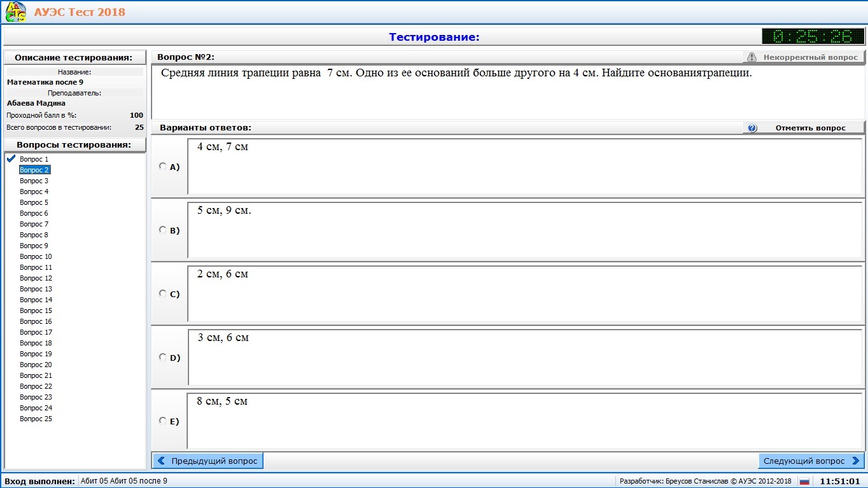Open Вопрос 24 in question list
The width and height of the screenshot is (868, 488).
pos(36,408)
